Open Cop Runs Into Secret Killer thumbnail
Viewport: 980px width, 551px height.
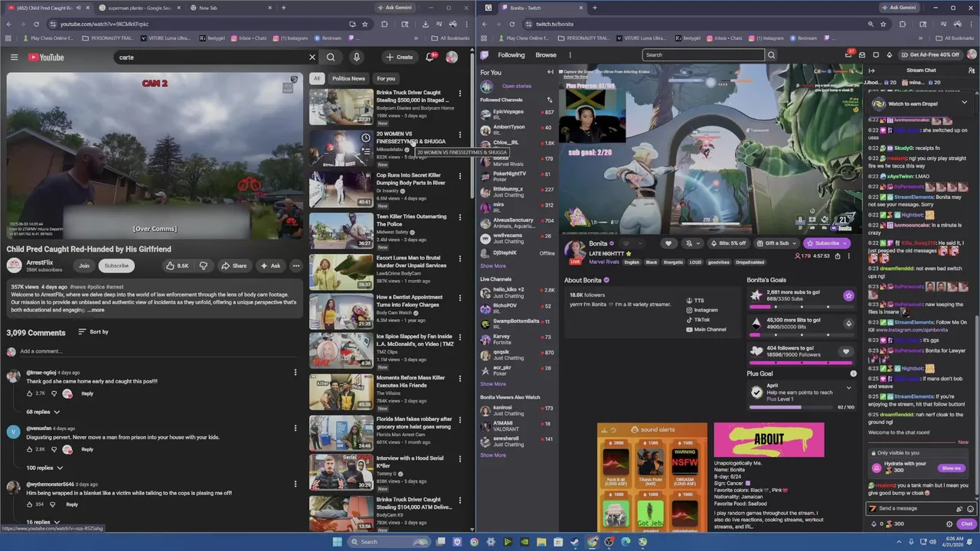click(x=341, y=189)
